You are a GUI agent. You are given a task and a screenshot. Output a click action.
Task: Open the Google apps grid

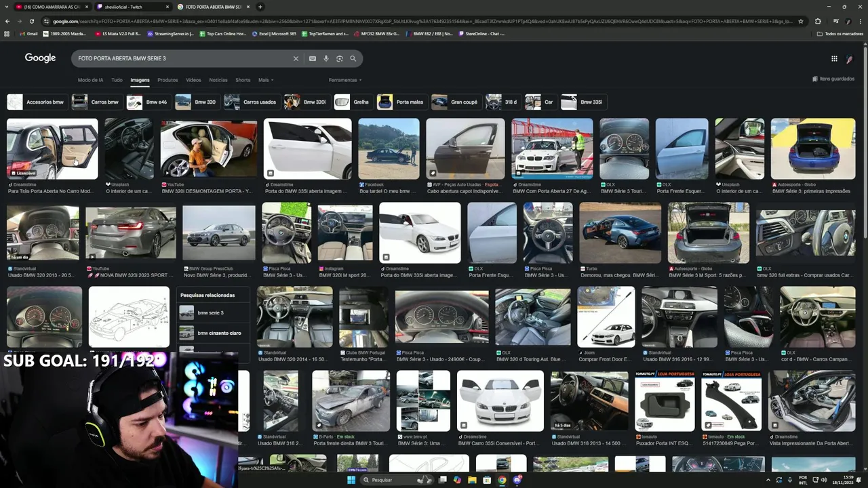click(x=834, y=59)
